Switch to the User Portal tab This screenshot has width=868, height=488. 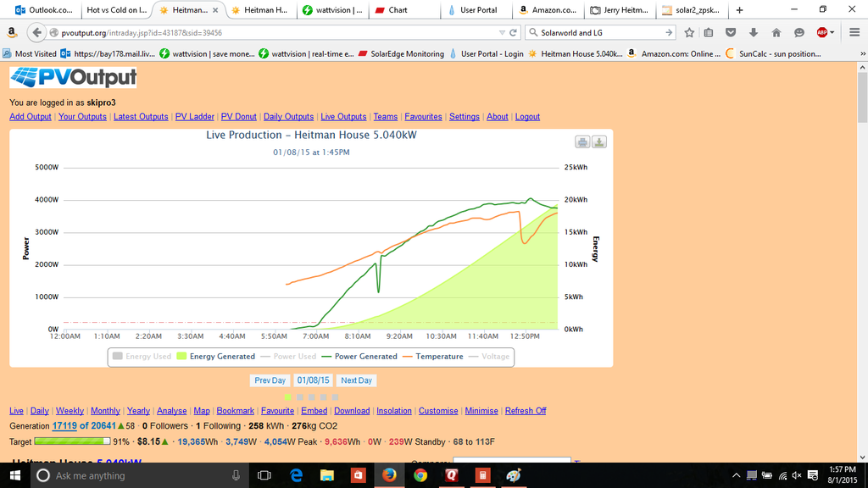pyautogui.click(x=478, y=10)
